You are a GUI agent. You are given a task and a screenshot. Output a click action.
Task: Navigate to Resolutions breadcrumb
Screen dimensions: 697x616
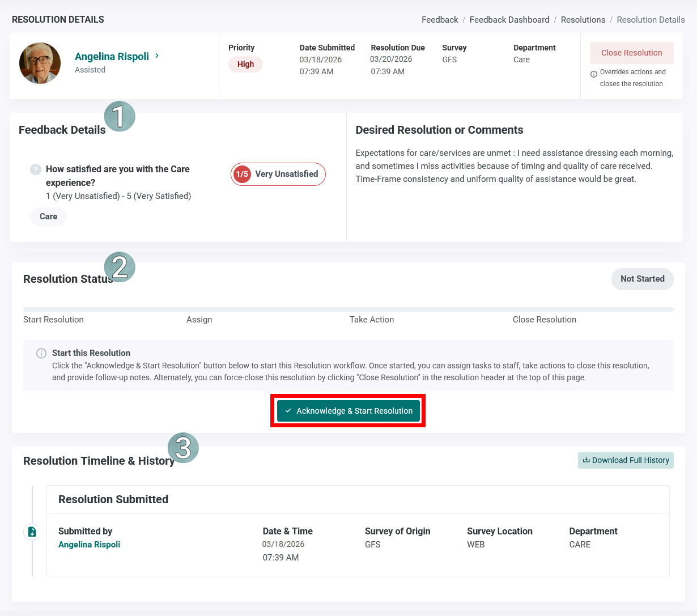tap(583, 19)
